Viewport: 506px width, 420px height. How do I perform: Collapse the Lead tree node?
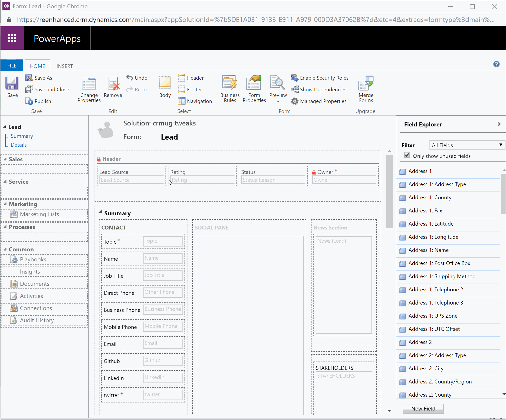click(x=5, y=127)
